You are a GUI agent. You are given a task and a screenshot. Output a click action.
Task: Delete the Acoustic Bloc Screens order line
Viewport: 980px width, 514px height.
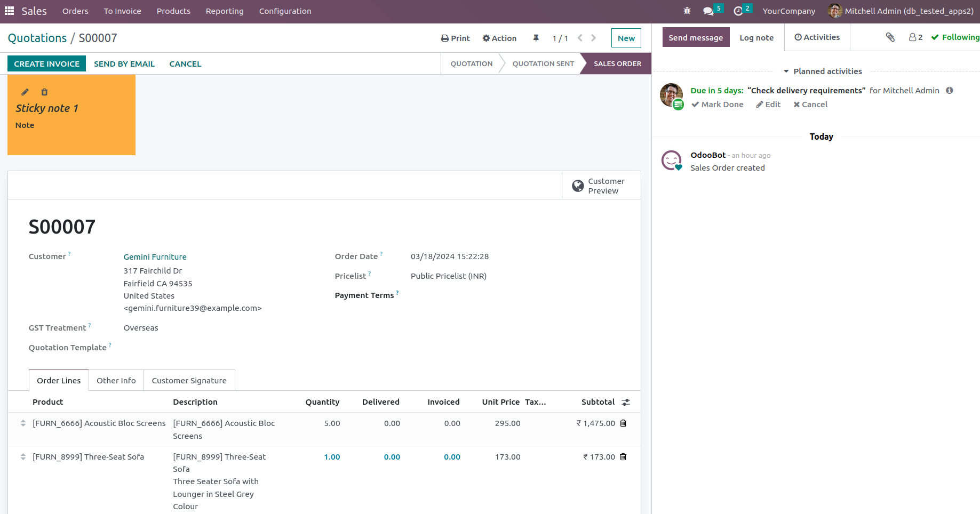click(623, 423)
